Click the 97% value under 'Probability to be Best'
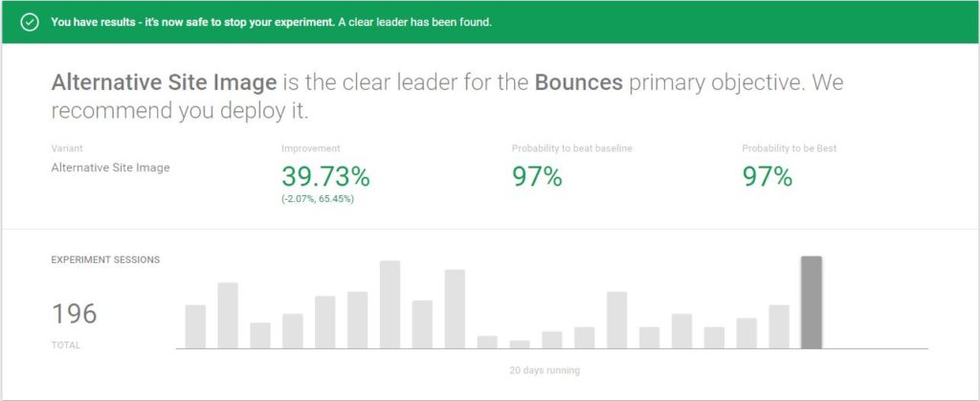This screenshot has width=980, height=401. pyautogui.click(x=768, y=177)
